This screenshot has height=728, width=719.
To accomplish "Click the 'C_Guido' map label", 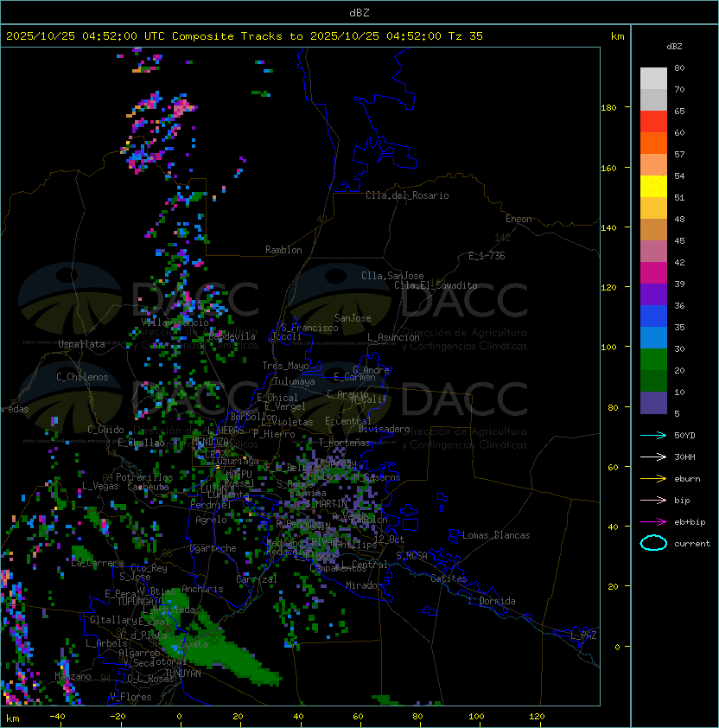I will point(105,430).
